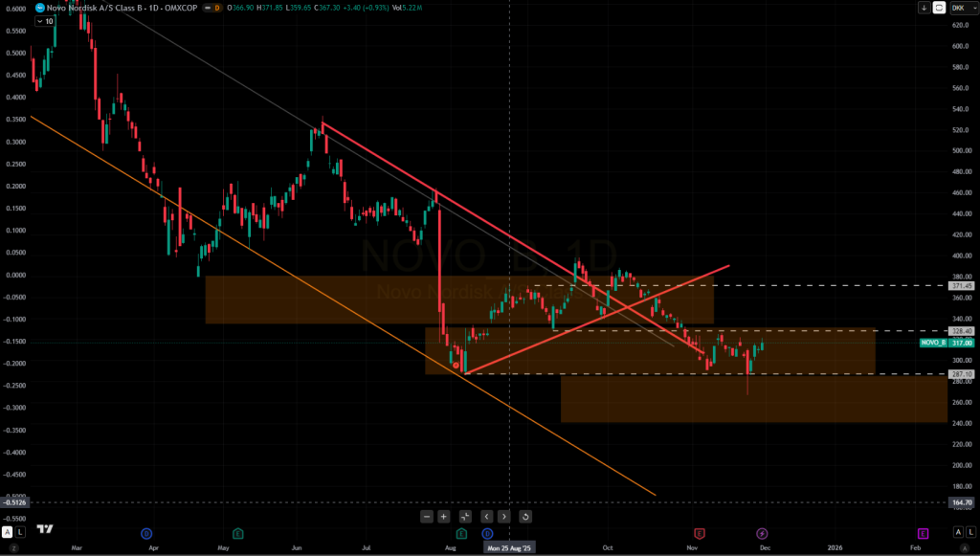The image size is (980, 556).
Task: Click the TradingView logo
Action: tap(44, 529)
